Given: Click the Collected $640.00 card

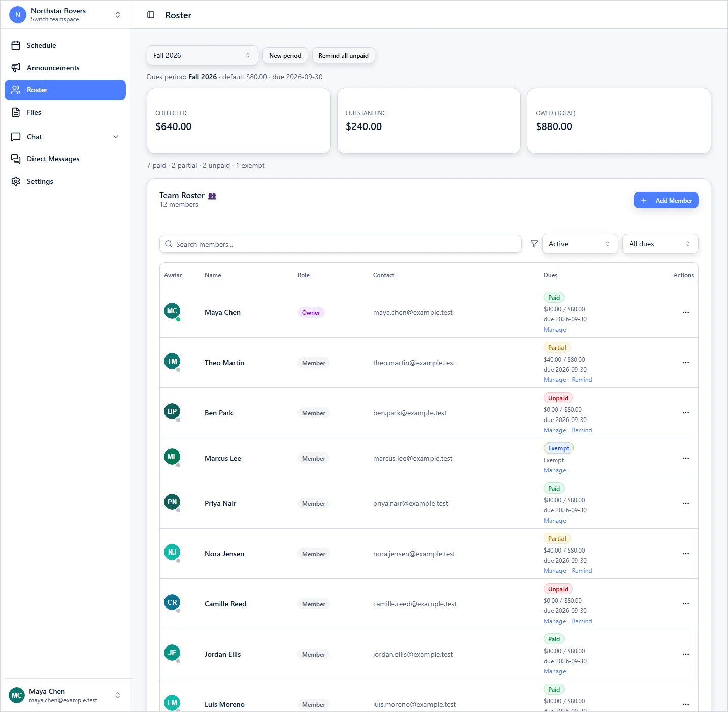Looking at the screenshot, I should coord(239,121).
